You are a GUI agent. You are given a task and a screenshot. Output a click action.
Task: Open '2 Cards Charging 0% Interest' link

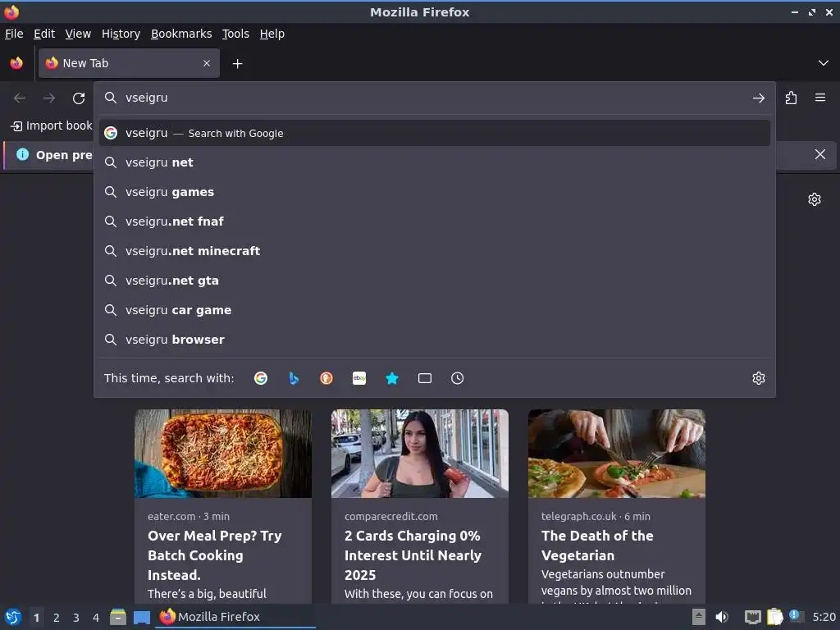click(413, 555)
